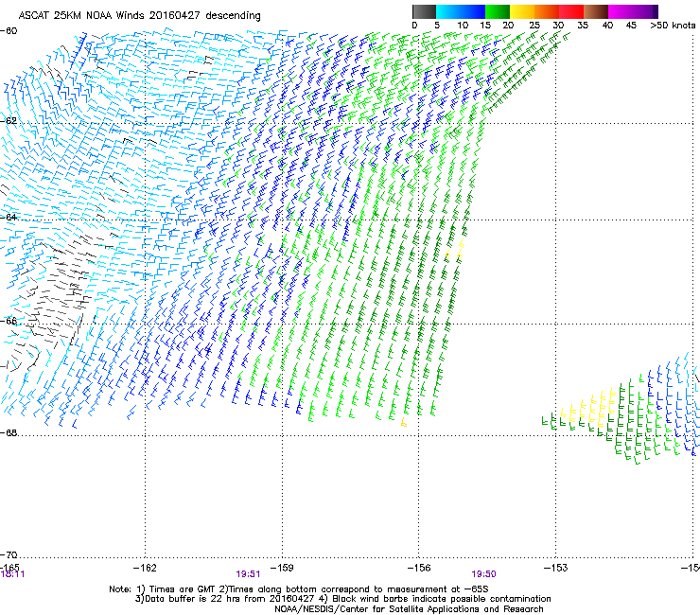Click the NOAA/NESDIS Center for Satellite Applications credit line
The width and height of the screenshot is (700, 615).
(409, 609)
